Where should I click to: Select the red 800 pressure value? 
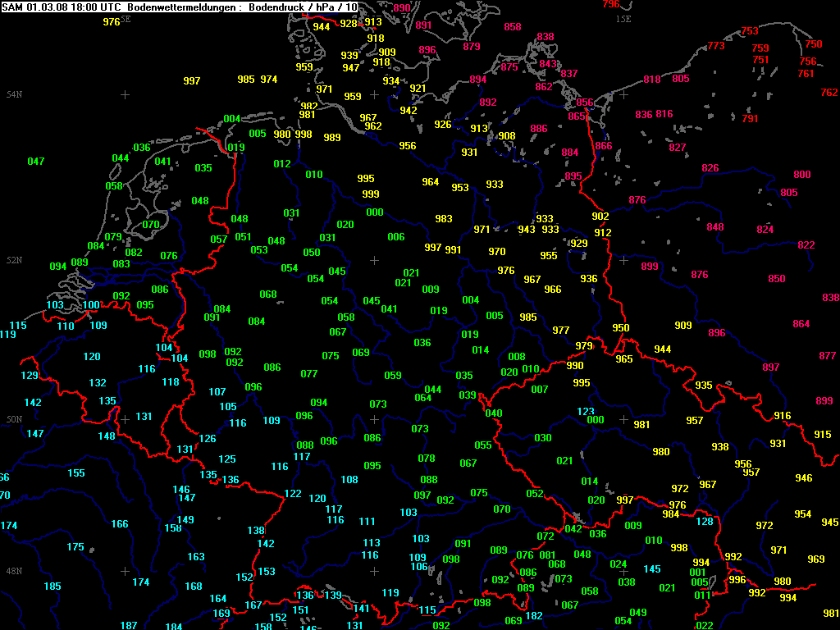coord(801,175)
